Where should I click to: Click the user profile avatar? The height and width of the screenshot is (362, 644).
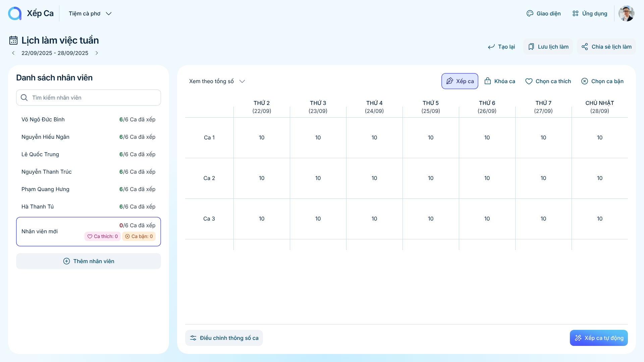click(x=626, y=13)
